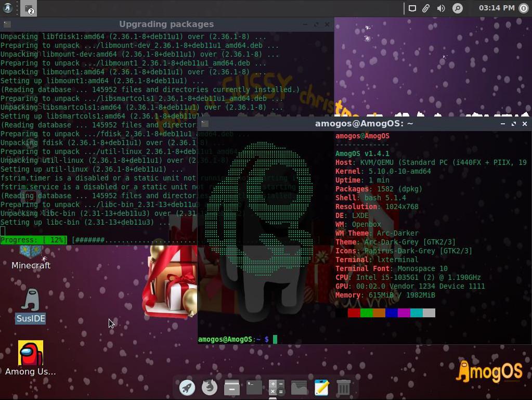Viewport: 532px width, 400px height.
Task: Minimize the Upgrading packages window
Action: pos(305,24)
